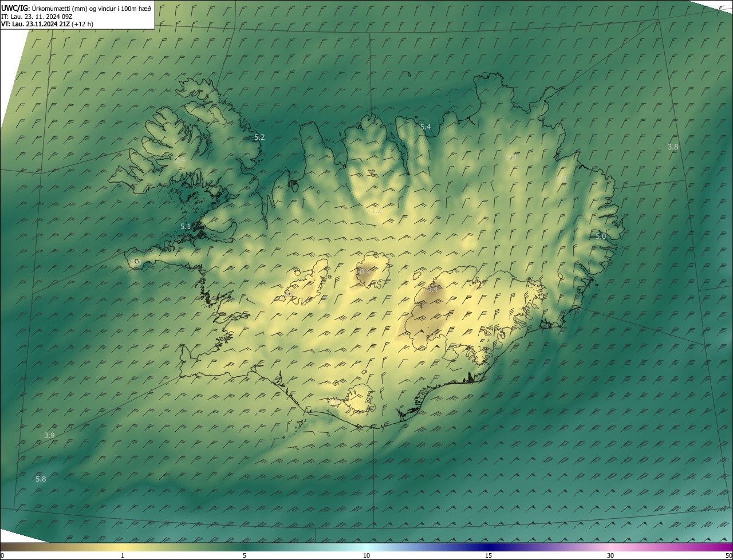Click the 3.8 value label over the sea

[673, 147]
